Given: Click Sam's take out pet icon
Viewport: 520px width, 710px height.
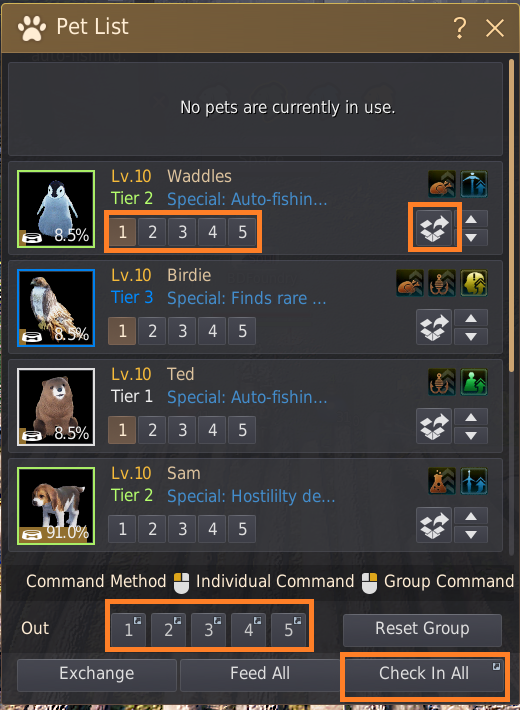Looking at the screenshot, I should point(434,525).
